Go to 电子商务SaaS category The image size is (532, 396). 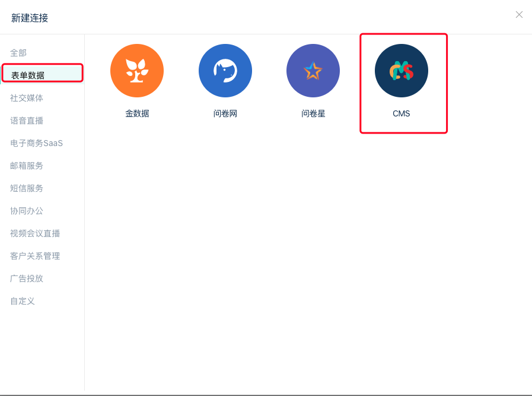pyautogui.click(x=36, y=143)
